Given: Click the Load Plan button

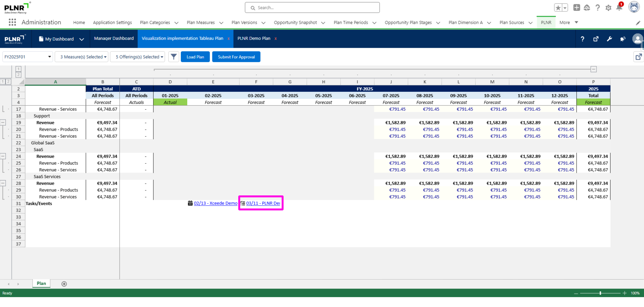Looking at the screenshot, I should [195, 57].
